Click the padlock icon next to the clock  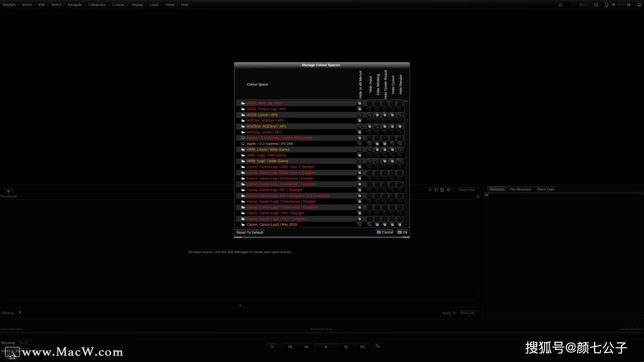click(x=629, y=5)
